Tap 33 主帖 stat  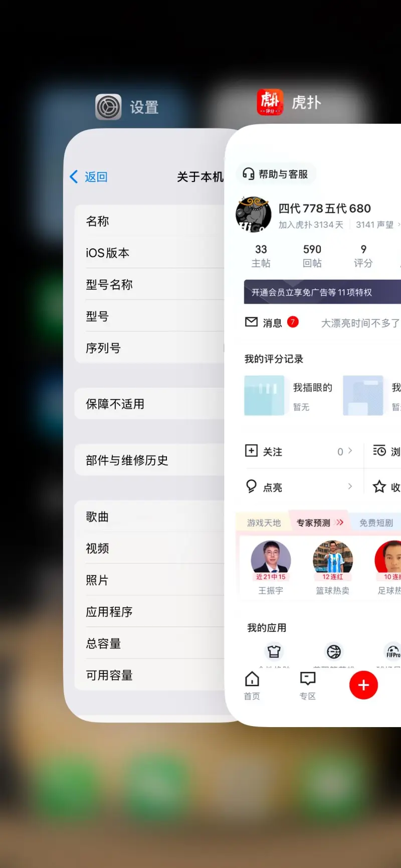261,256
